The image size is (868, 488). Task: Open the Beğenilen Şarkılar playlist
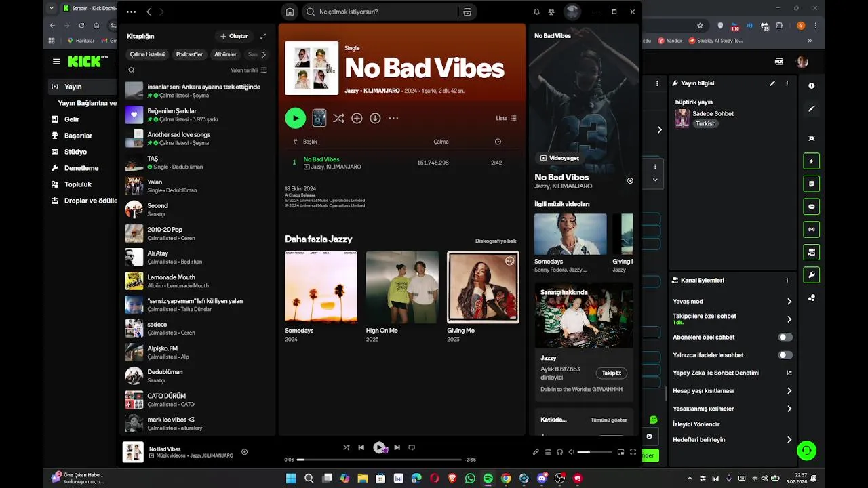pos(197,115)
